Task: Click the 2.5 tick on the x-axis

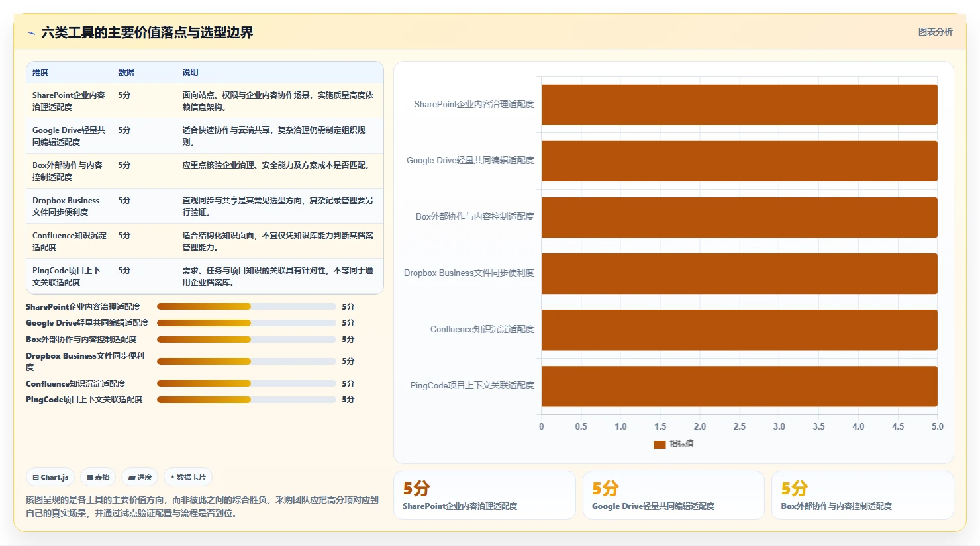Action: 740,426
